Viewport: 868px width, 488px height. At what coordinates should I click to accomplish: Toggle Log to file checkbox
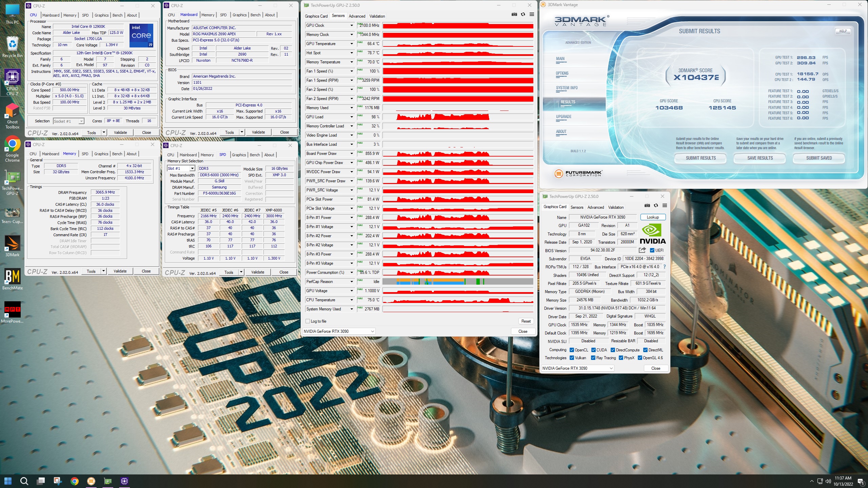pos(308,321)
